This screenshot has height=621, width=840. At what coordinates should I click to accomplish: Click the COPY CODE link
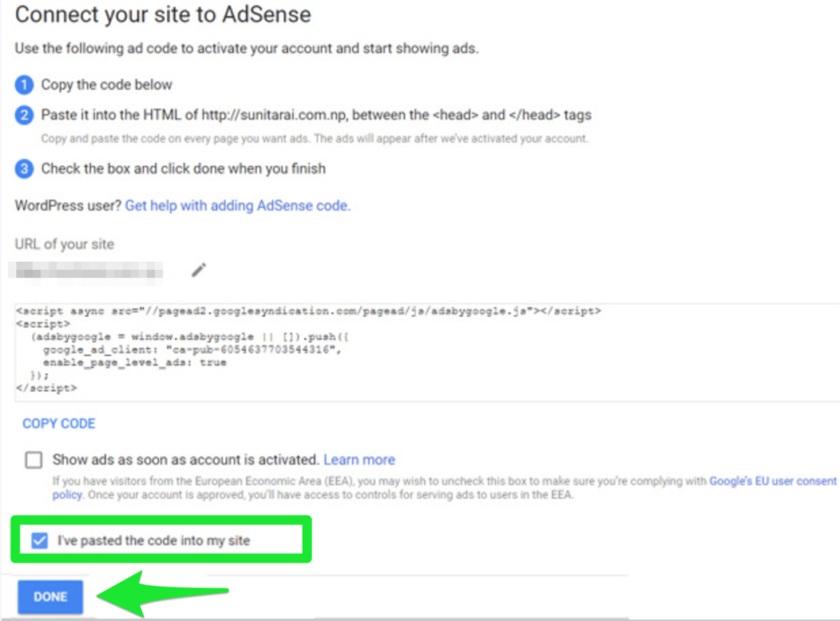[59, 423]
